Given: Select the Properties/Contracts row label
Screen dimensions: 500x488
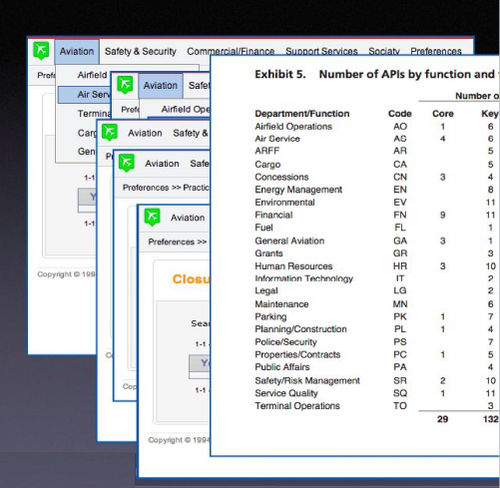Looking at the screenshot, I should point(297,355).
